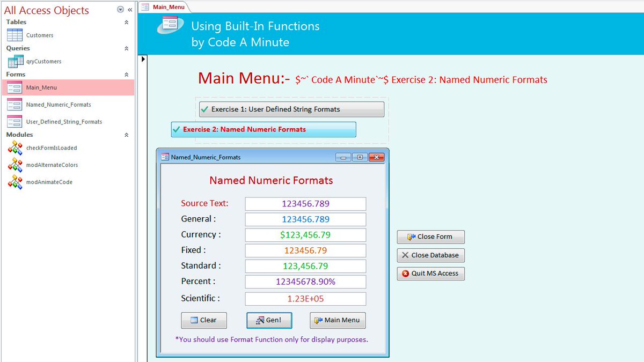The width and height of the screenshot is (644, 362).
Task: Open Exercise 2: Named Numeric Formats button
Action: pos(264,129)
